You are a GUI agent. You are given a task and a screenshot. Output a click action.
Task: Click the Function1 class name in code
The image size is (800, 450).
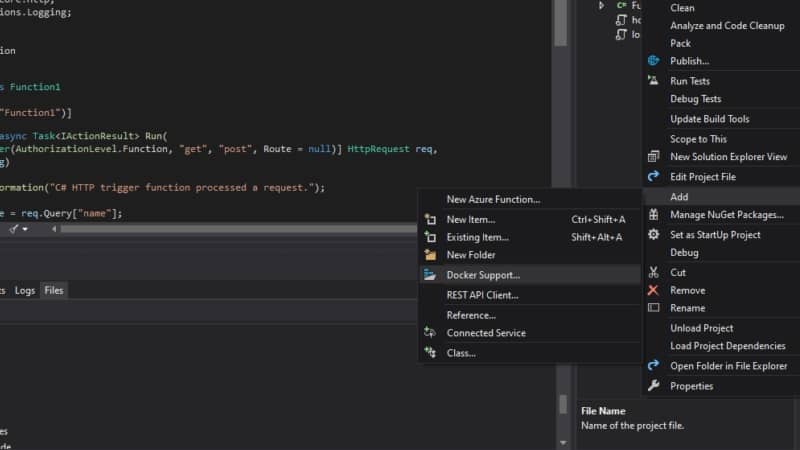tap(35, 87)
